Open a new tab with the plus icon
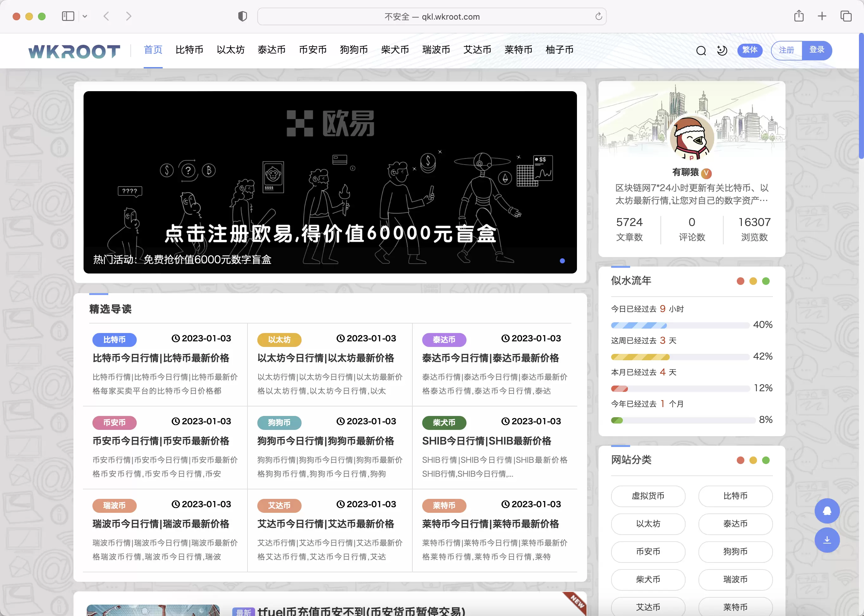Image resolution: width=864 pixels, height=616 pixels. (x=822, y=16)
